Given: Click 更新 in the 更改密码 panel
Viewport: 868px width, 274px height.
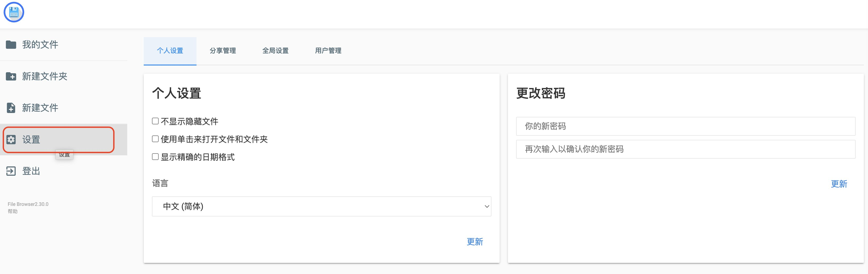Looking at the screenshot, I should pos(839,184).
